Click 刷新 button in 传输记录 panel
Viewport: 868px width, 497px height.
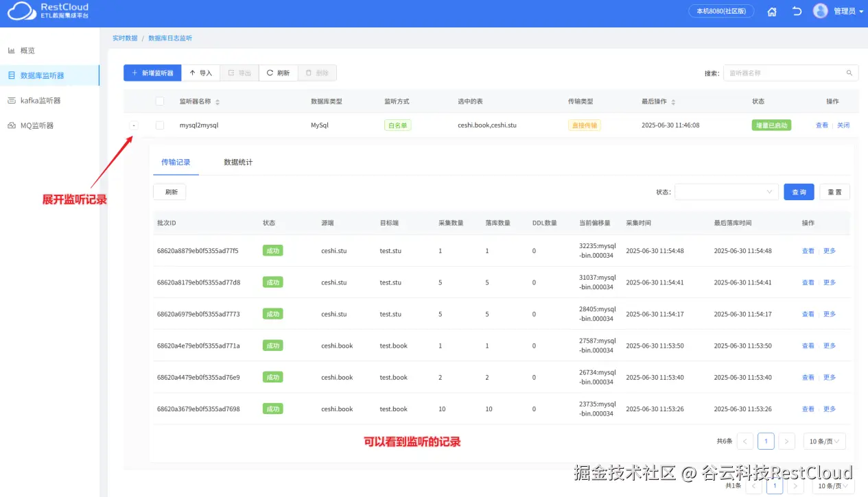point(169,192)
